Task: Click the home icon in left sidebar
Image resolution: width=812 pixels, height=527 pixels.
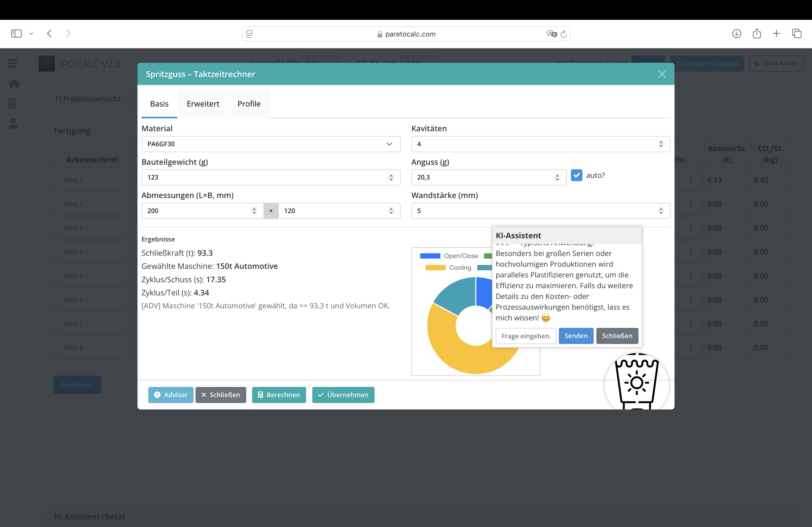Action: pos(14,84)
